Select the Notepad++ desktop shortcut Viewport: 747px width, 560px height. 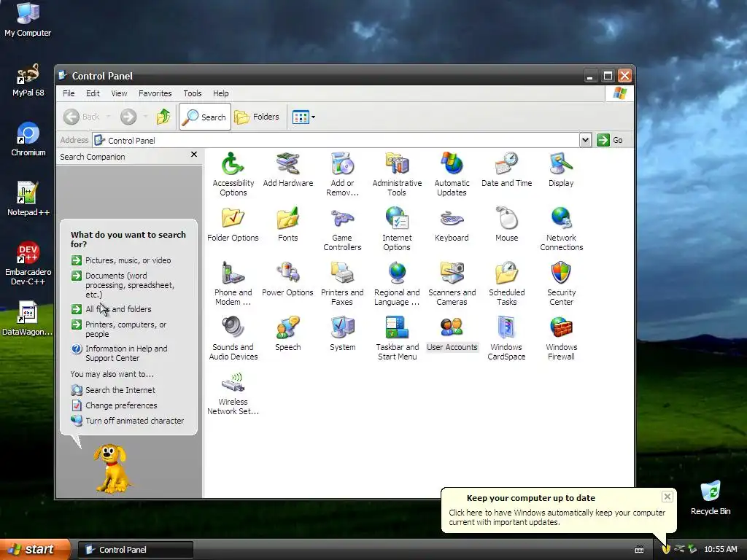pyautogui.click(x=28, y=198)
